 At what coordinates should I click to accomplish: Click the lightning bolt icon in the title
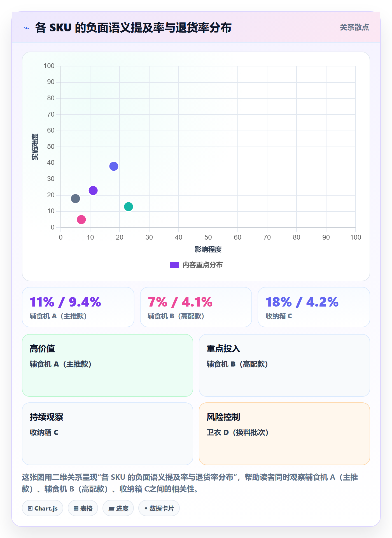pos(27,28)
